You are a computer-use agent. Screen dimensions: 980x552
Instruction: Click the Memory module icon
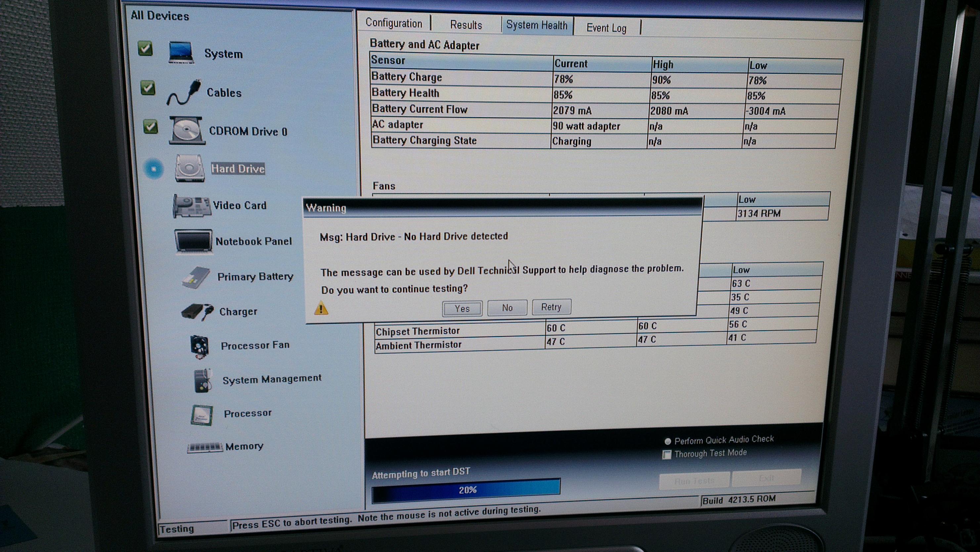point(204,447)
